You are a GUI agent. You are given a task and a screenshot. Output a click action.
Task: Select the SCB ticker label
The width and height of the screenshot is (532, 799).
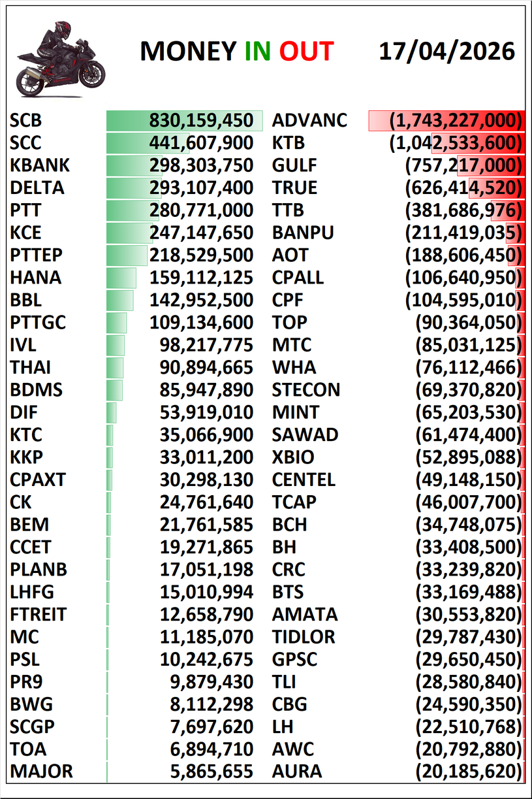tap(26, 120)
